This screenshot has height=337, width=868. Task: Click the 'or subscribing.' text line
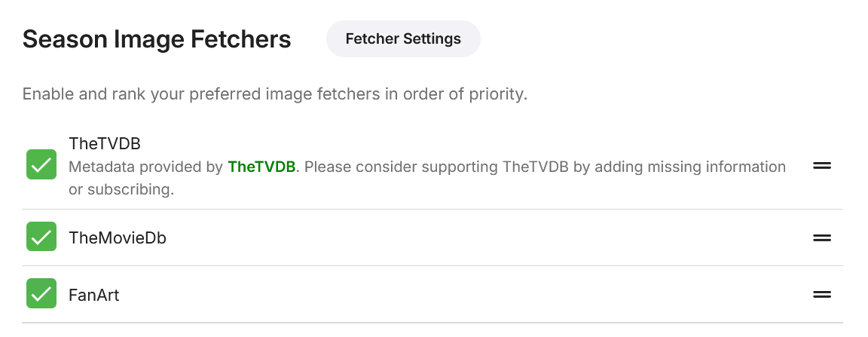(121, 190)
